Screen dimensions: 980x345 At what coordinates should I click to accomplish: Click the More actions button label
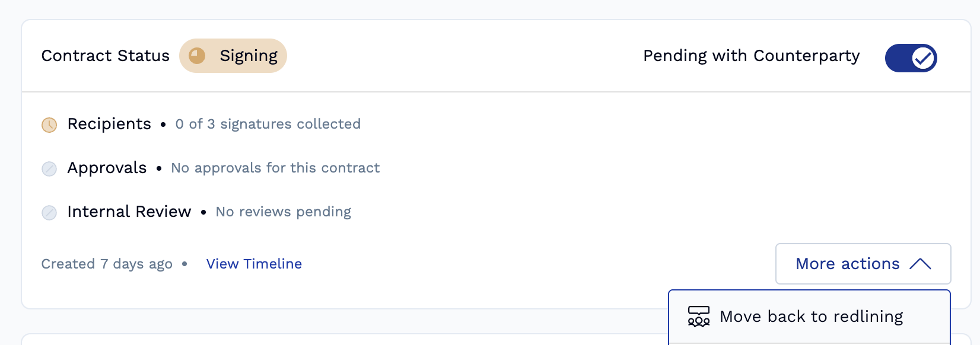point(847,264)
